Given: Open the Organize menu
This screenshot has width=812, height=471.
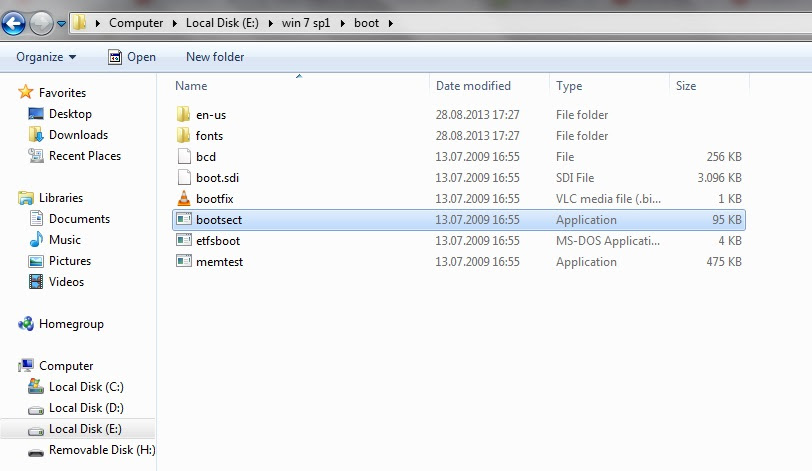Looking at the screenshot, I should pyautogui.click(x=46, y=57).
